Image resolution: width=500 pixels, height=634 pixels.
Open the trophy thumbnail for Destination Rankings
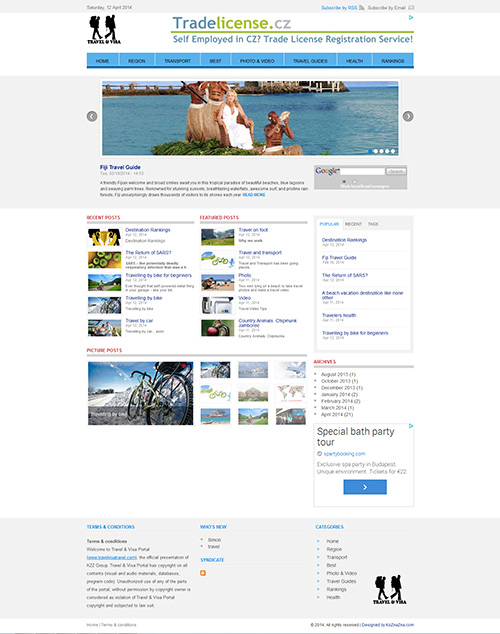click(104, 237)
